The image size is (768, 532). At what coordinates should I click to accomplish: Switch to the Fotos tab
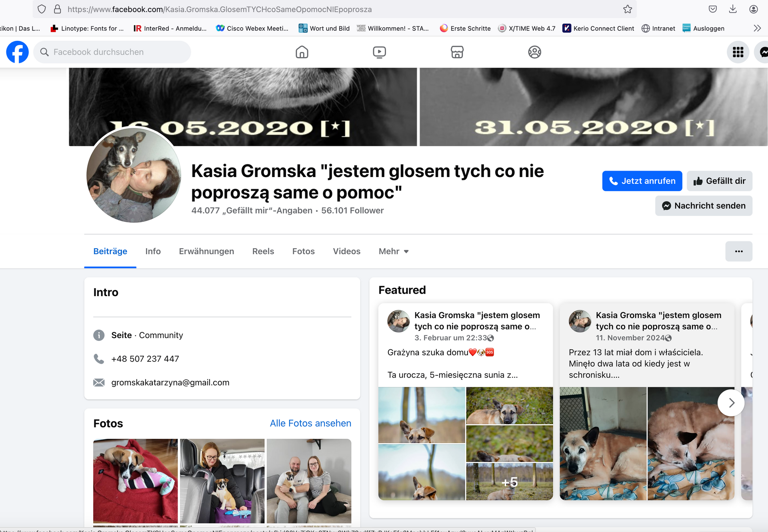303,251
